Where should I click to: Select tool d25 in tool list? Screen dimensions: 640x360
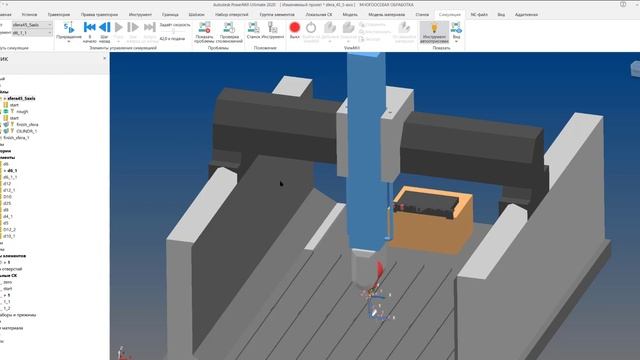7,203
